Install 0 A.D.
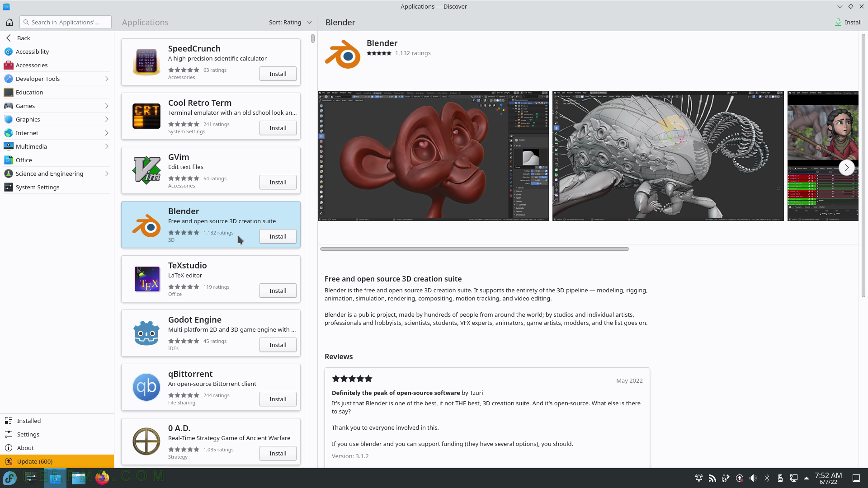This screenshot has height=488, width=868. click(x=278, y=453)
